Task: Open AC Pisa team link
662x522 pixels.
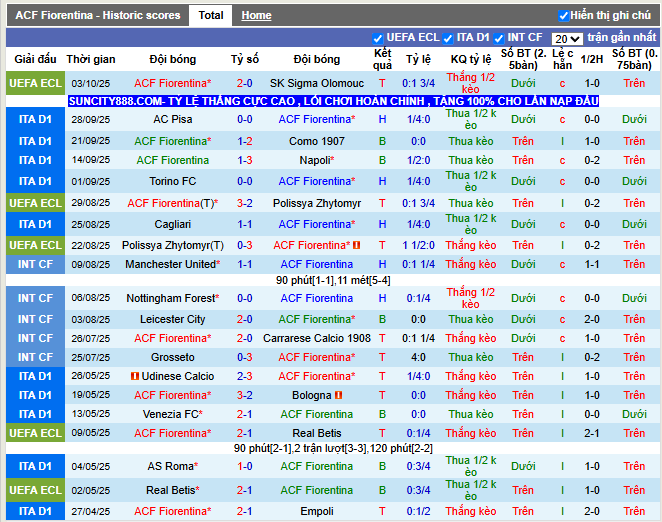Action: (173, 120)
